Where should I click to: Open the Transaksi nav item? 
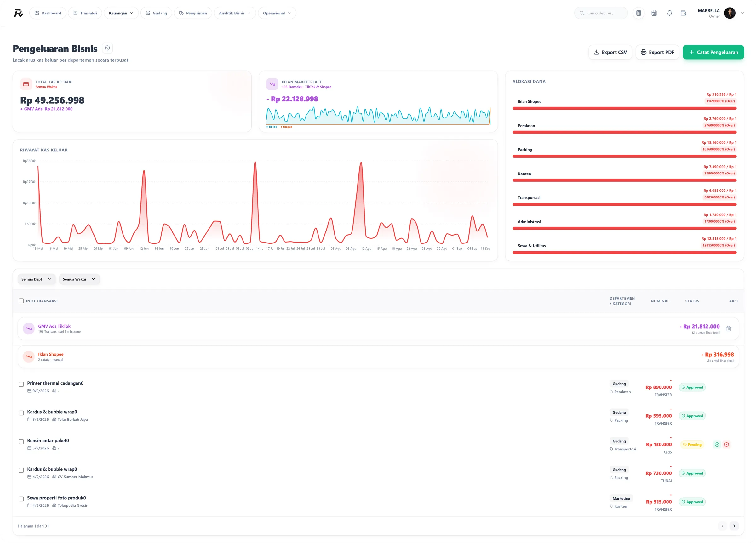pos(85,13)
